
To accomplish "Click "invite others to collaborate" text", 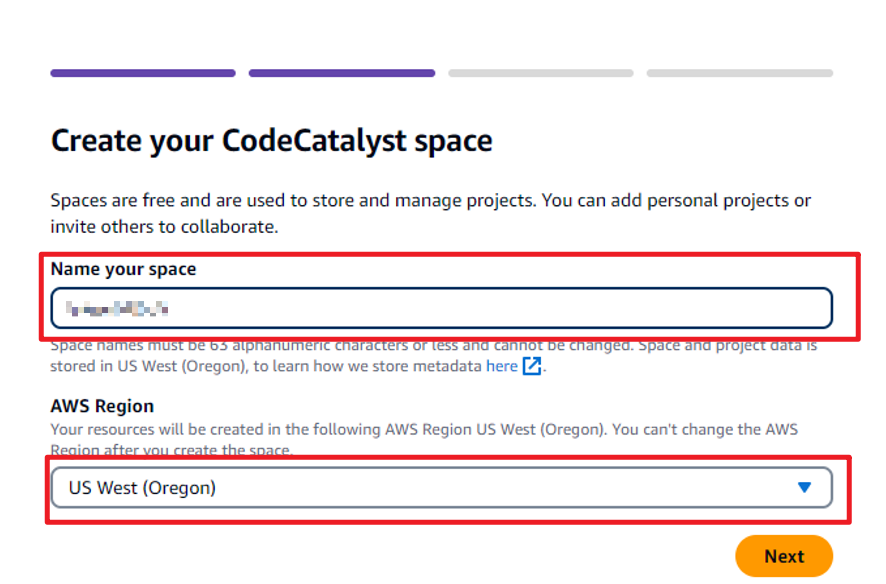I will coord(164,227).
